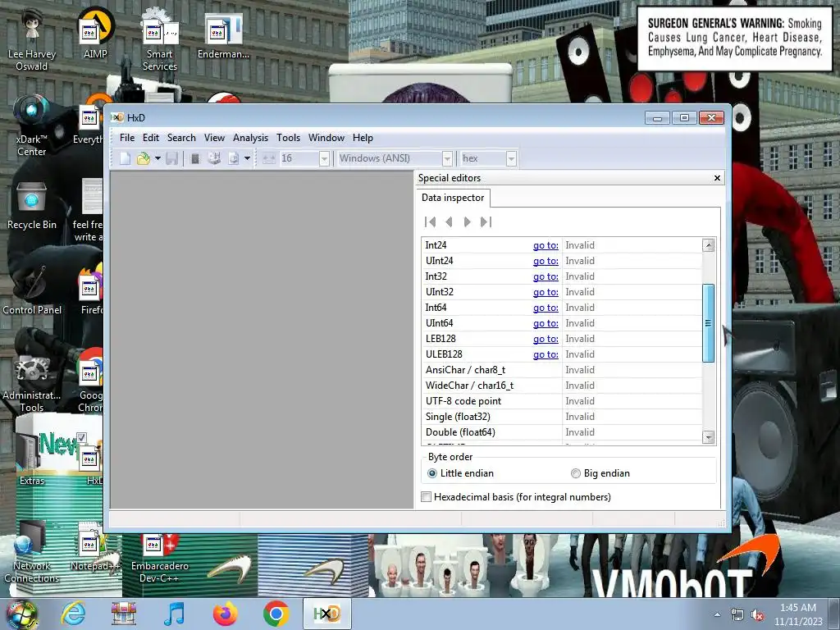
Task: Select the Recycle Bin desktop icon
Action: click(x=32, y=206)
